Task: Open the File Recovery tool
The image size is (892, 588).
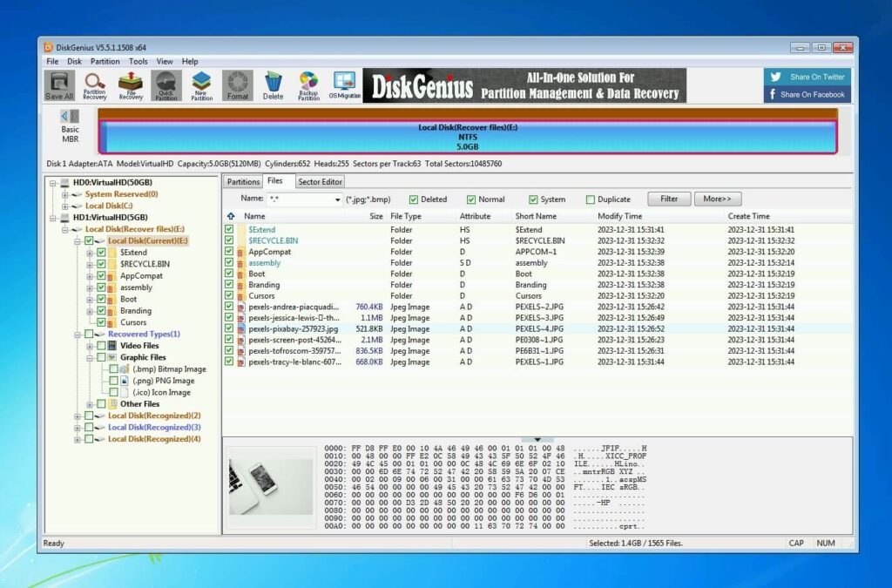Action: click(x=130, y=84)
